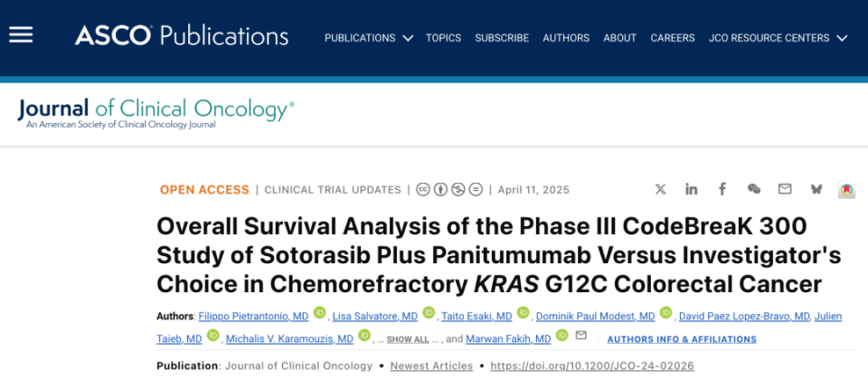Viewport: 868px width, 380px height.
Task: Share article on LinkedIn
Action: (x=691, y=189)
